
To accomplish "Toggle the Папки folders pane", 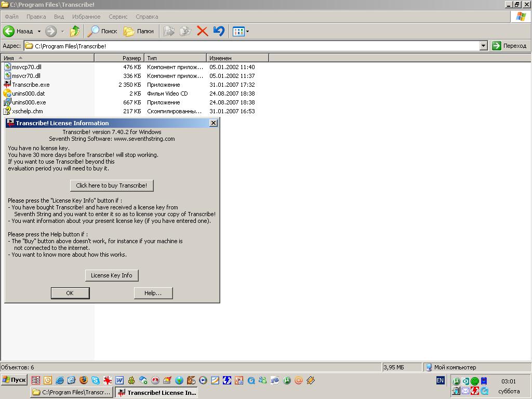I will 138,31.
